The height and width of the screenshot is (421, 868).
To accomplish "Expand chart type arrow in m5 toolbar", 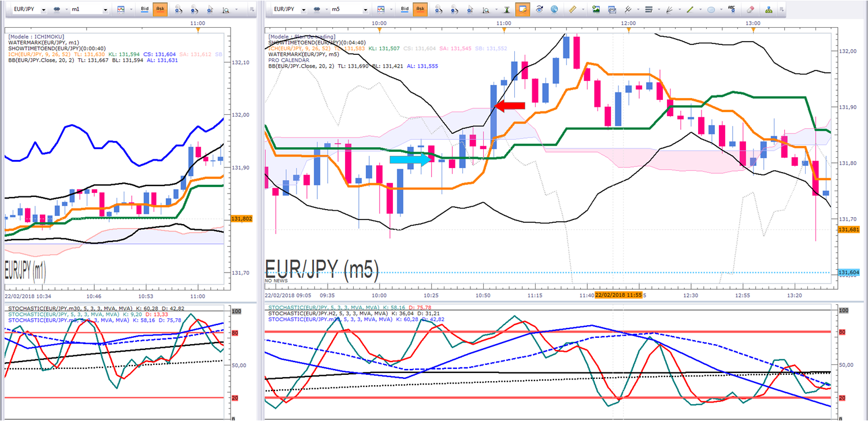I will point(391,10).
